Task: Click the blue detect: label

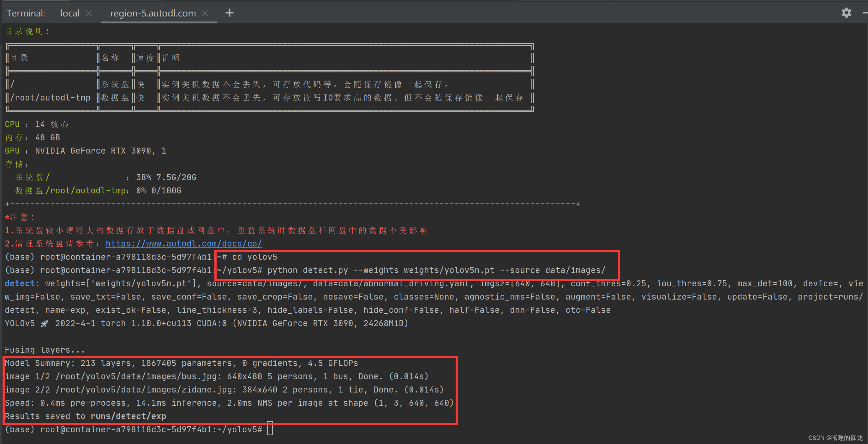Action: point(22,283)
